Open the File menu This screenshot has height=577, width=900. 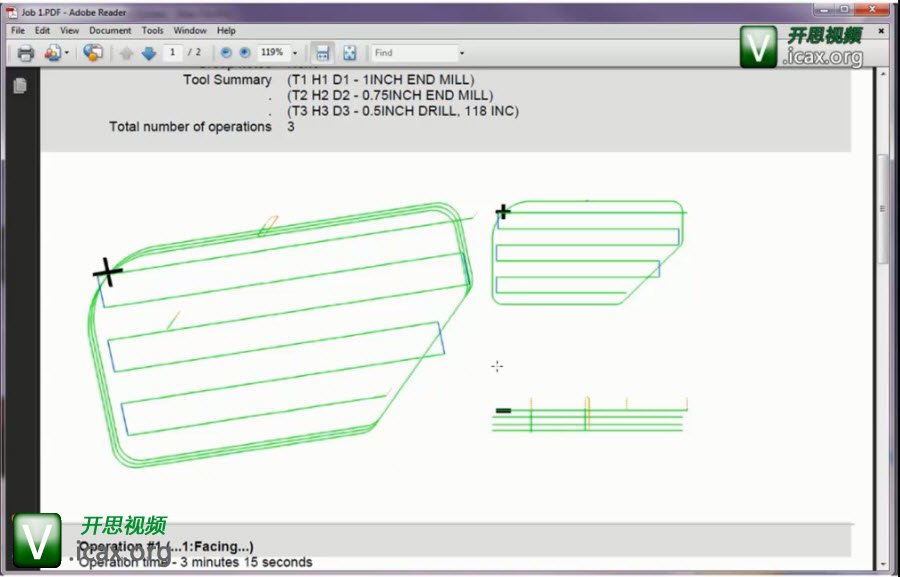pyautogui.click(x=18, y=31)
